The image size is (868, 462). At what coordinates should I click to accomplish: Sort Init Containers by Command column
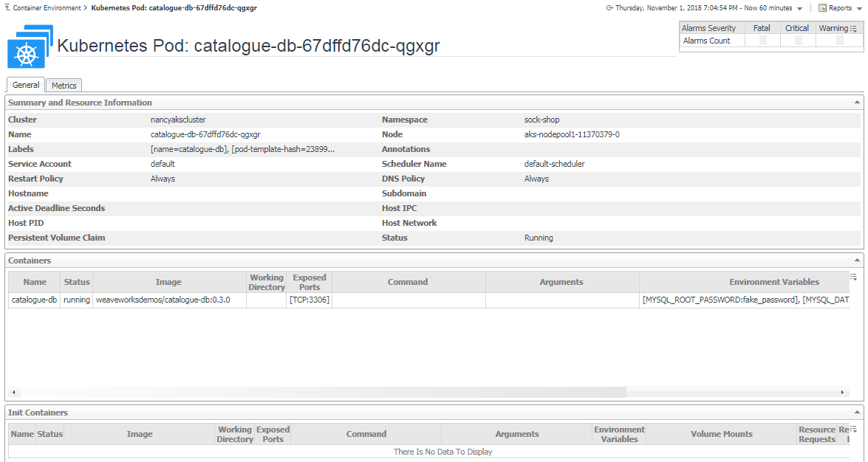click(366, 434)
